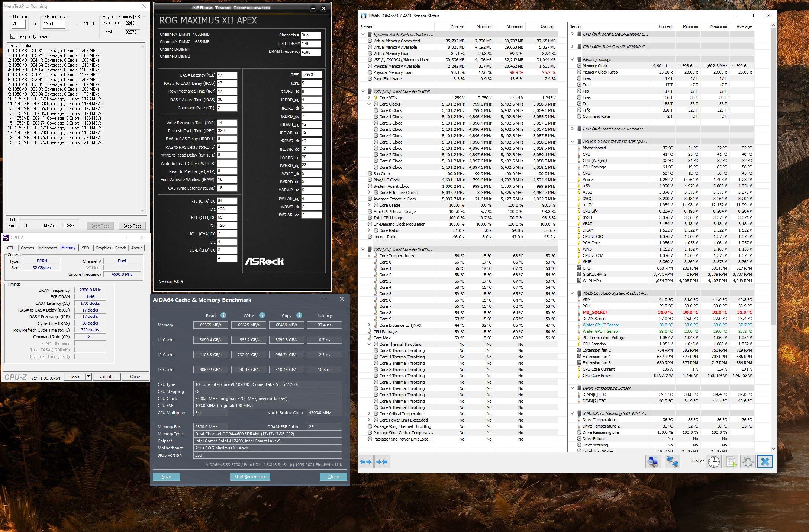Screen dimensions: 809x532
Task: Click AIDA64 Close button
Action: 333,477
